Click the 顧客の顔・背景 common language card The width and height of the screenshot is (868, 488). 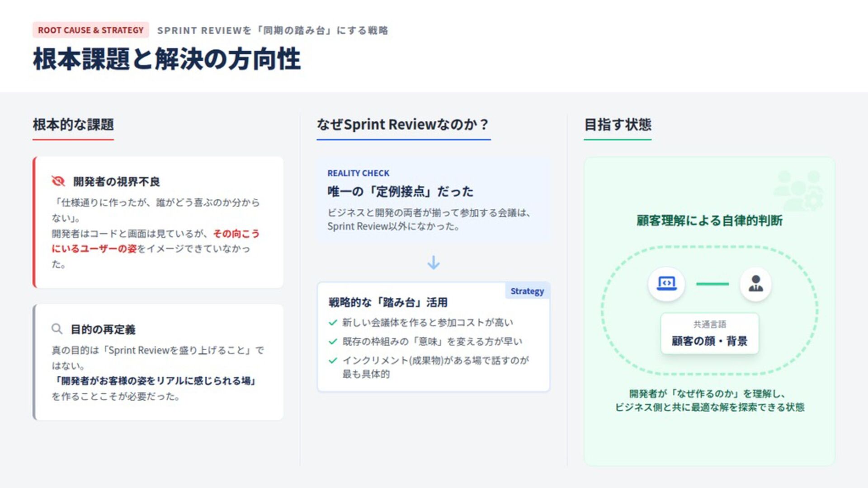(709, 333)
